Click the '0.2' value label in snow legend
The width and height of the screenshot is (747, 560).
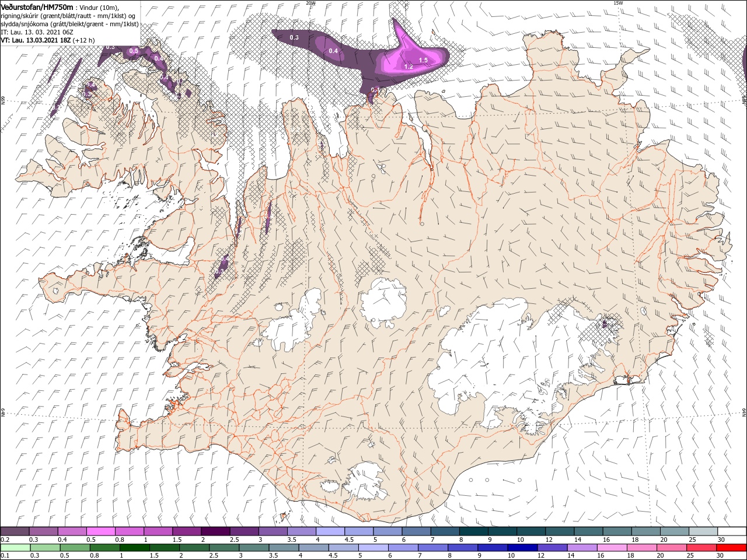click(4, 540)
